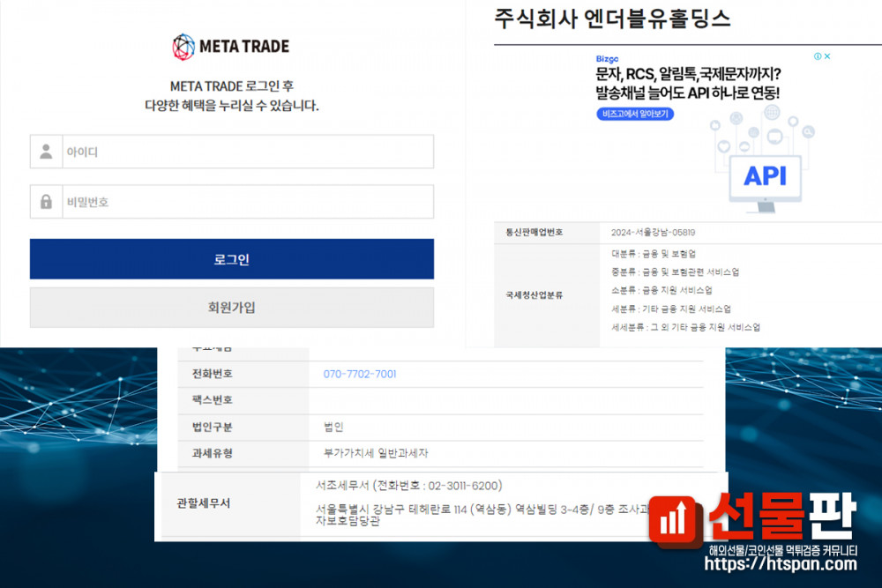Click the https://htspan.com URL text
Image resolution: width=882 pixels, height=588 pixels.
pos(782,565)
